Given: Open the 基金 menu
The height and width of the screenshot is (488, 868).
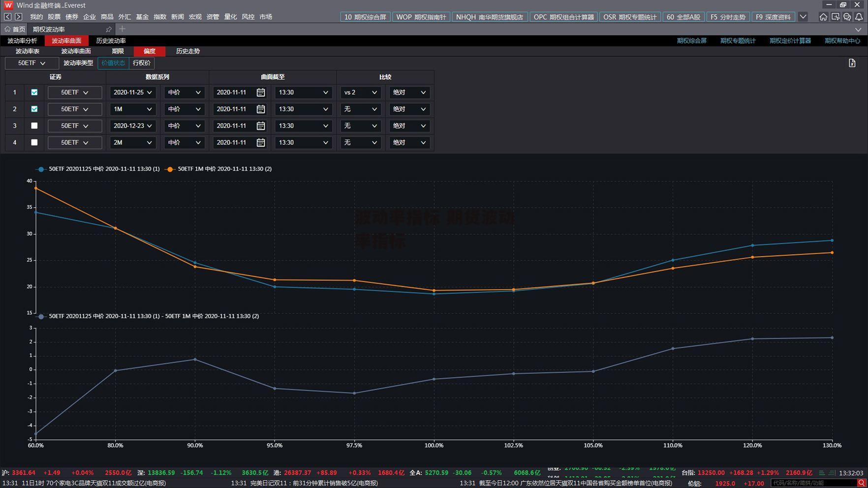Looking at the screenshot, I should tap(142, 17).
